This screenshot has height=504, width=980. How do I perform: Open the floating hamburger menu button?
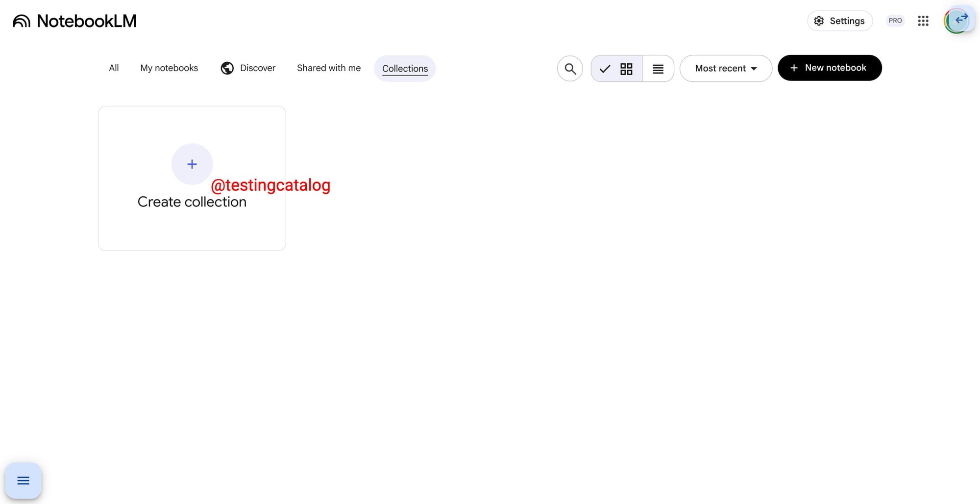tap(23, 480)
